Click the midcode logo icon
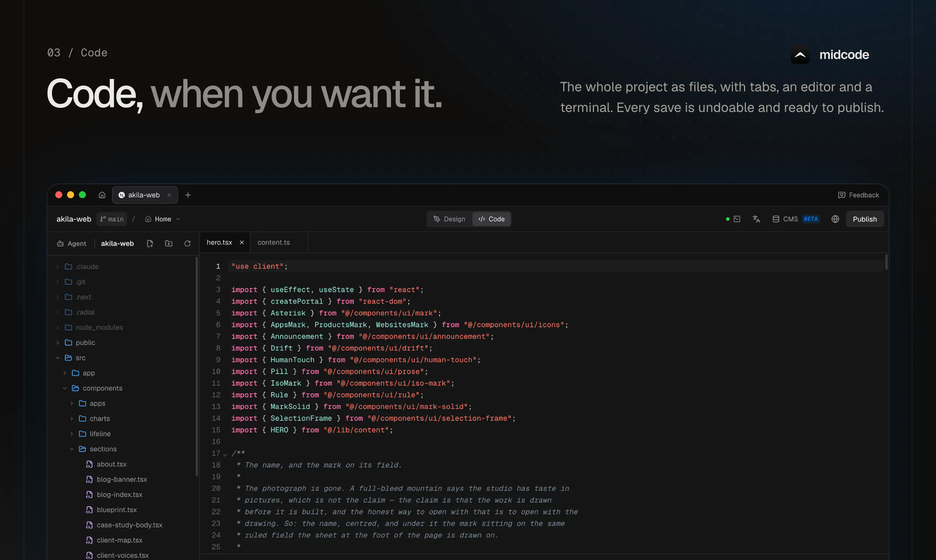The width and height of the screenshot is (936, 560). (x=800, y=55)
